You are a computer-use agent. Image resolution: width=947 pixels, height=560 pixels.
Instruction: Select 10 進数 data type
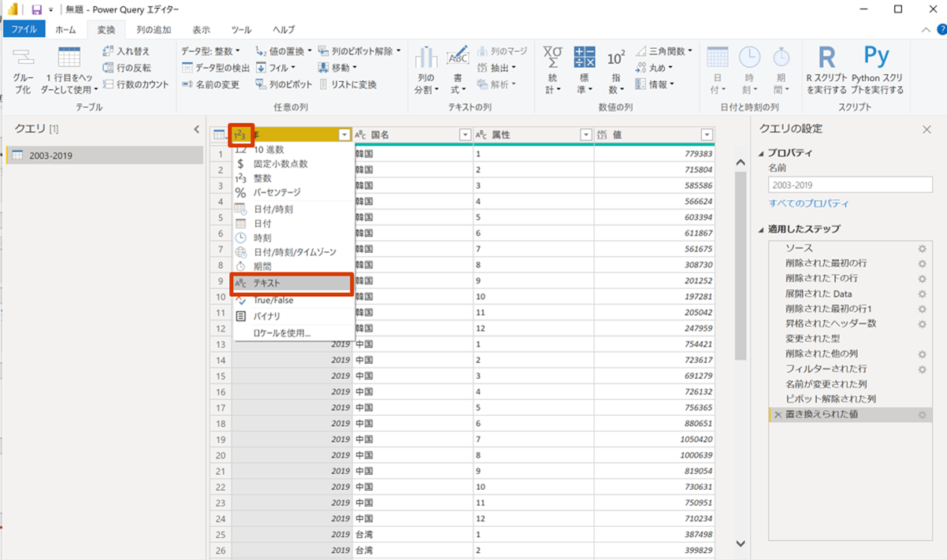[292, 149]
